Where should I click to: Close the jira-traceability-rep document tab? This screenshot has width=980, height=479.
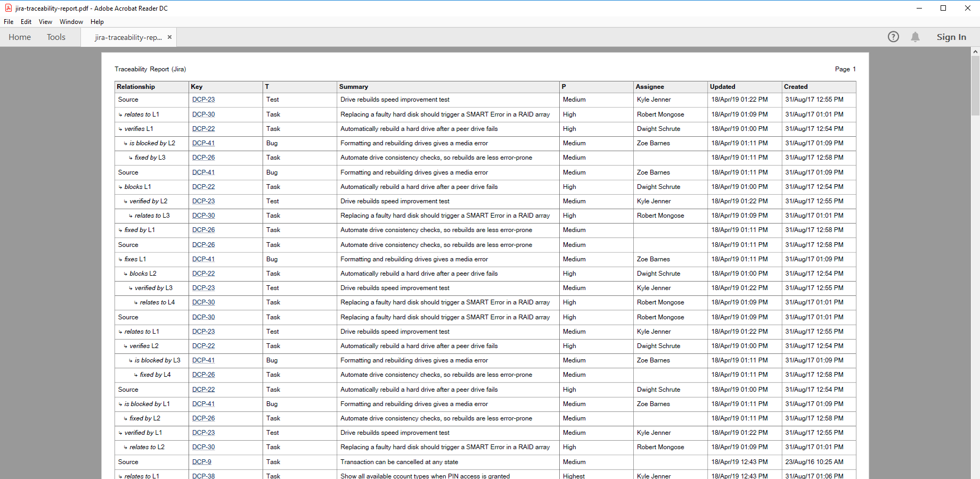click(x=169, y=37)
